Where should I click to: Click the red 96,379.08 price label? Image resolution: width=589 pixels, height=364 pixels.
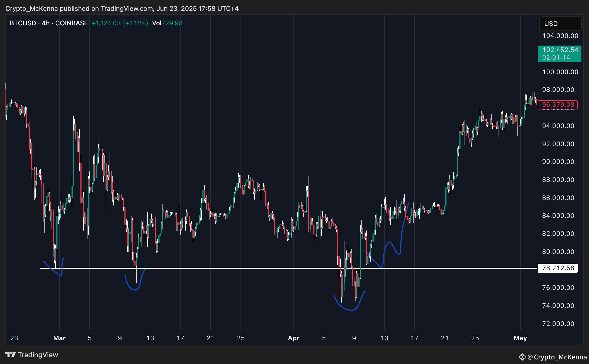[558, 105]
